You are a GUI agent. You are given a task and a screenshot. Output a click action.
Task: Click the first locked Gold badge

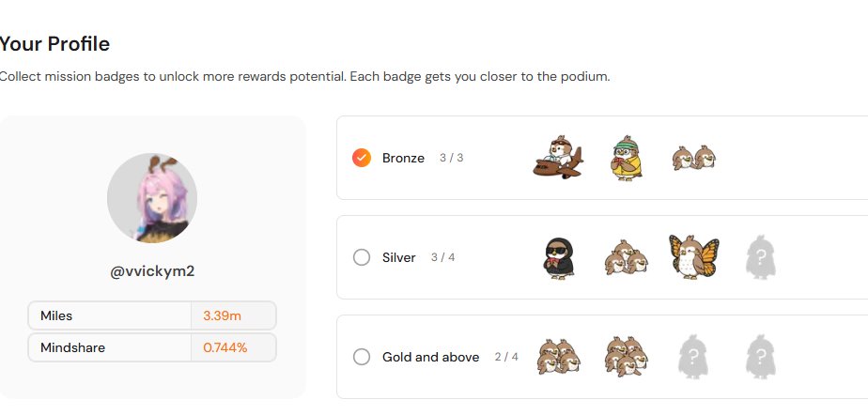point(692,357)
